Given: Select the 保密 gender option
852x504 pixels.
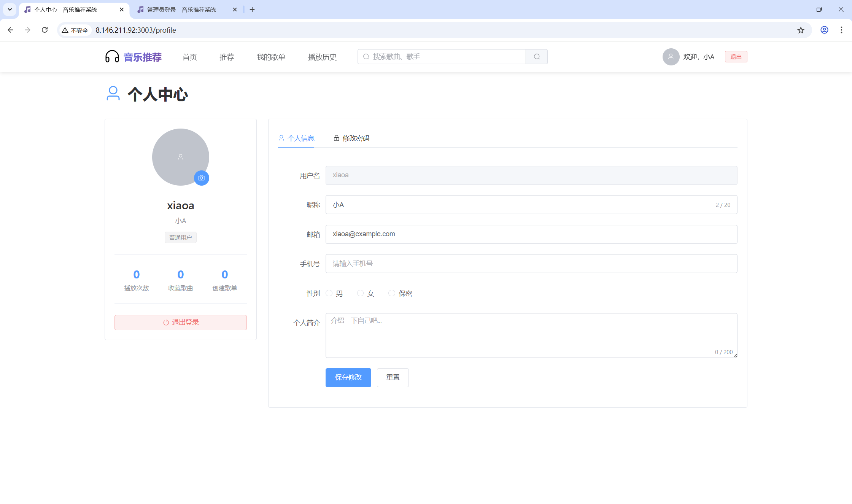Looking at the screenshot, I should tap(392, 293).
